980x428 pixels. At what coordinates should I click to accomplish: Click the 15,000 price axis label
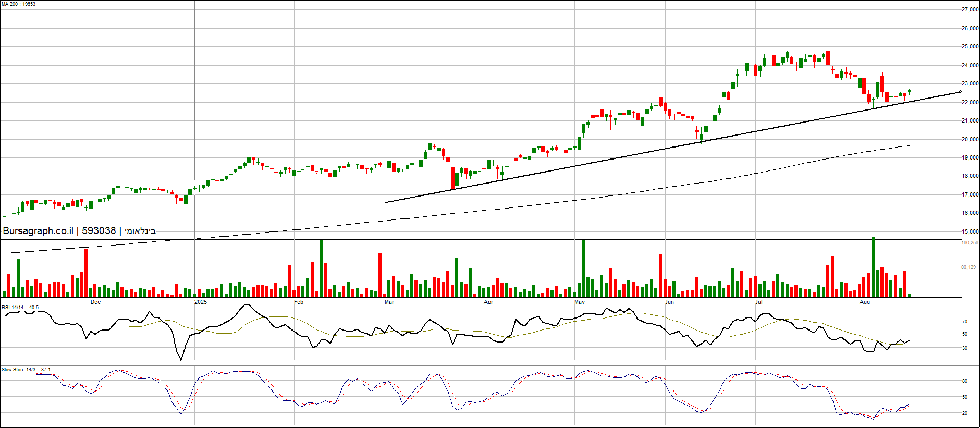tap(970, 231)
